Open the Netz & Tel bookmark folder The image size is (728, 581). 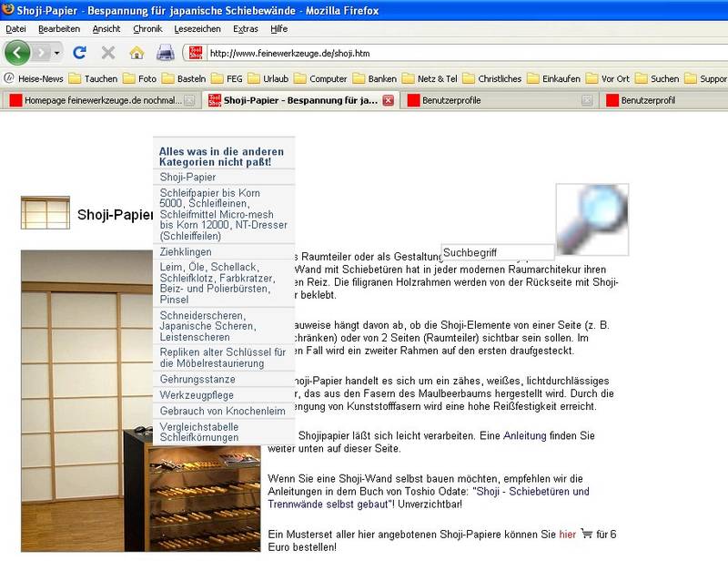(430, 78)
